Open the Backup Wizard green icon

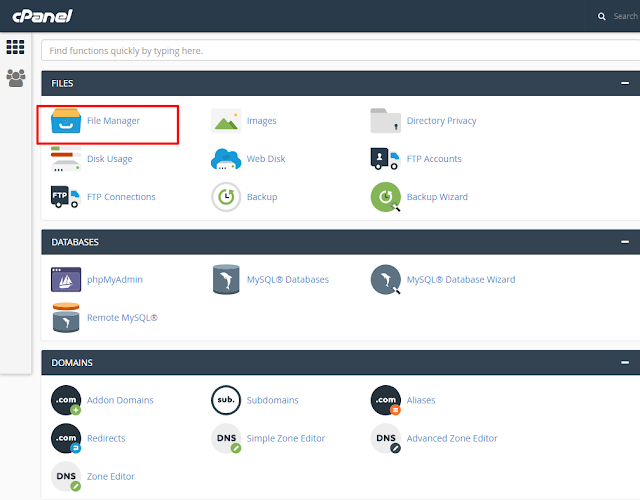coord(385,197)
